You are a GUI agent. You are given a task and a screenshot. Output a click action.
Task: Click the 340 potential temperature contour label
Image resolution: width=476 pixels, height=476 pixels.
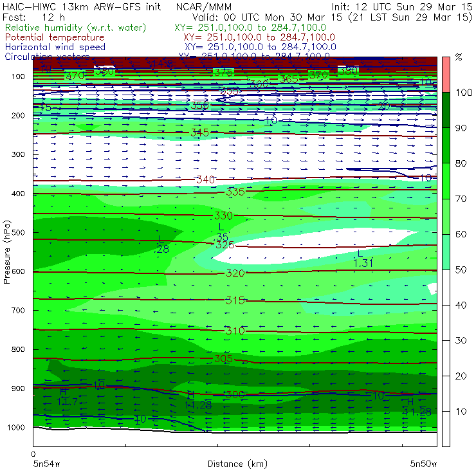point(206,179)
